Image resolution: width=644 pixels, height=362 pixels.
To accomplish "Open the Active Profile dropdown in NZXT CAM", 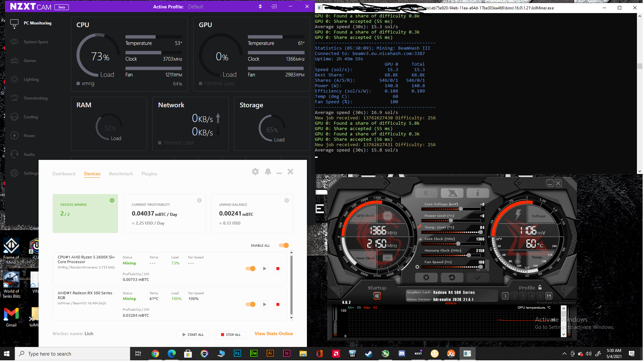I will pyautogui.click(x=260, y=6).
